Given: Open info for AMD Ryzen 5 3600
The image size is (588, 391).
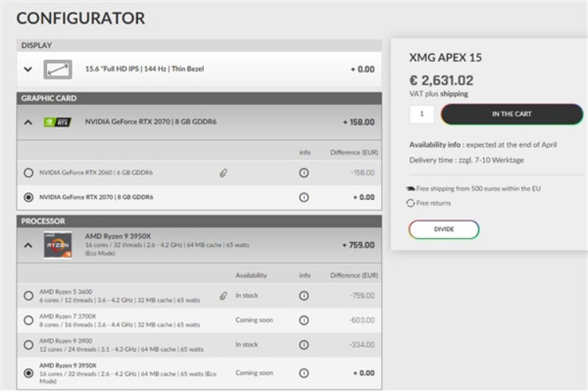Looking at the screenshot, I should click(303, 295).
